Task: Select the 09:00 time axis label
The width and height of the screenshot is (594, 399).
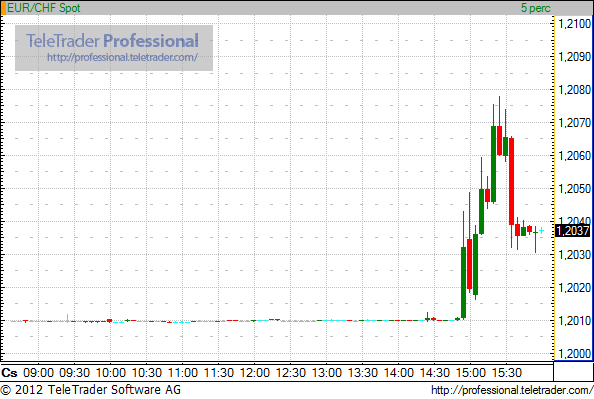Action: point(38,373)
